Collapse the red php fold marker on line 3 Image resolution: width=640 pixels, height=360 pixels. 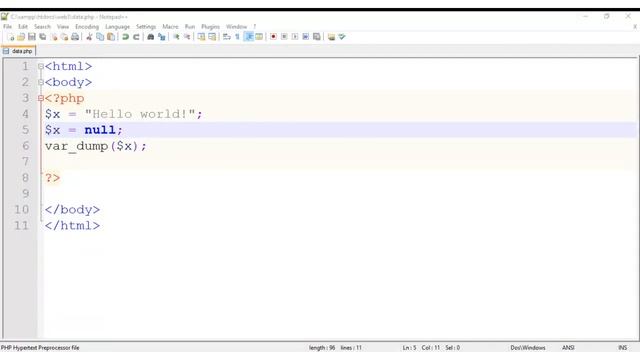[41, 98]
